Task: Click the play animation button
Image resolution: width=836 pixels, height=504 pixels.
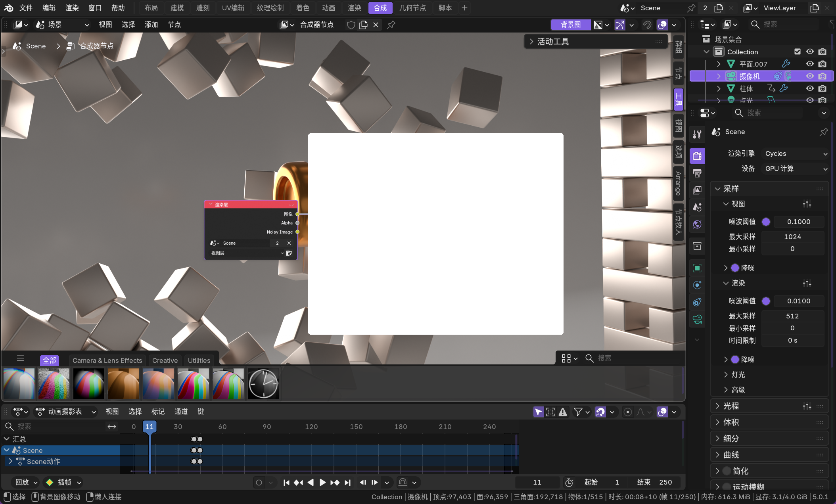Action: pyautogui.click(x=322, y=482)
